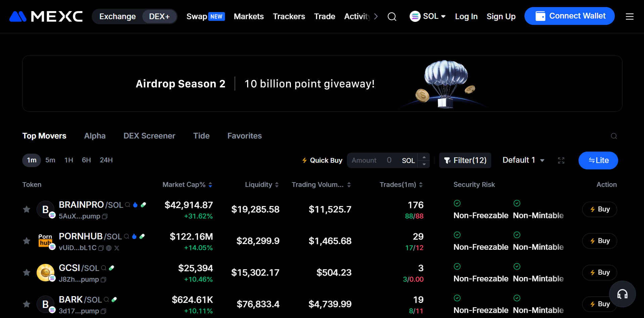644x318 pixels.
Task: Select the 1m timeframe
Action: (32, 160)
